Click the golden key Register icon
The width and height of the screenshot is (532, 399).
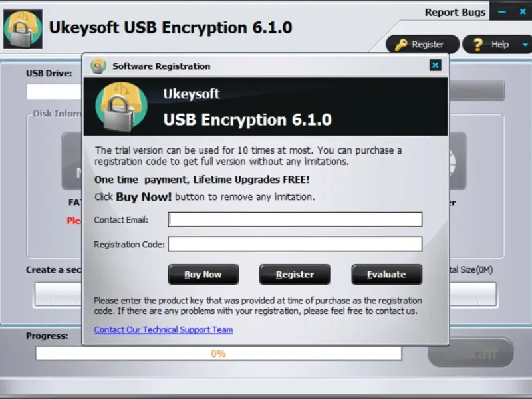tap(401, 45)
